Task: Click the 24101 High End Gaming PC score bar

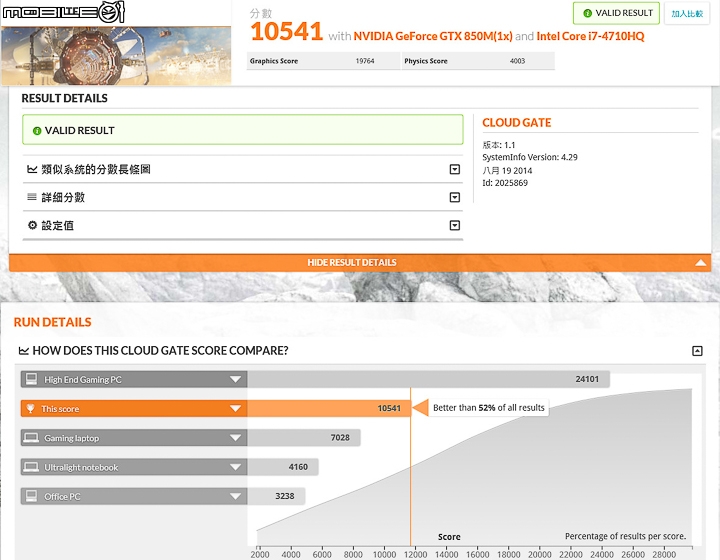Action: coord(428,379)
